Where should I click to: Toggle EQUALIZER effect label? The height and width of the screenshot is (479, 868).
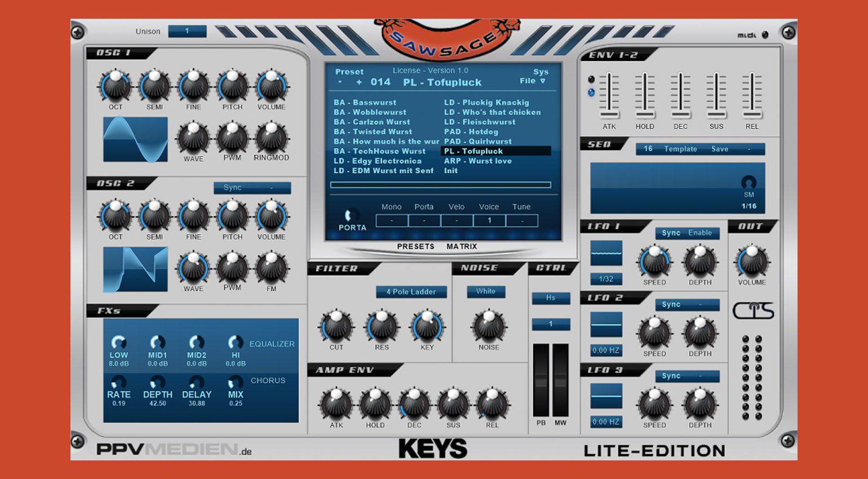coord(272,344)
